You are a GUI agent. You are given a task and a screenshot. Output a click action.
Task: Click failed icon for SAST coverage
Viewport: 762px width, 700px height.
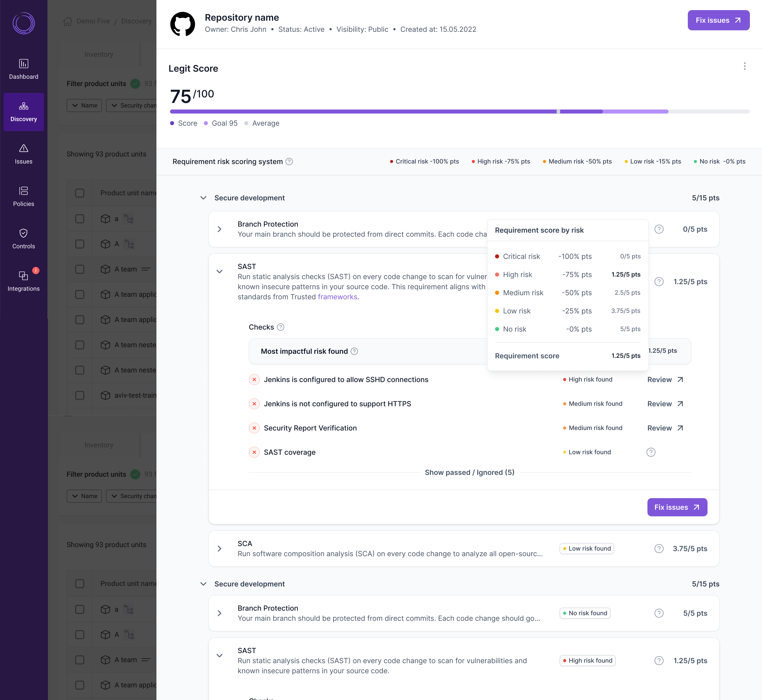tap(254, 452)
